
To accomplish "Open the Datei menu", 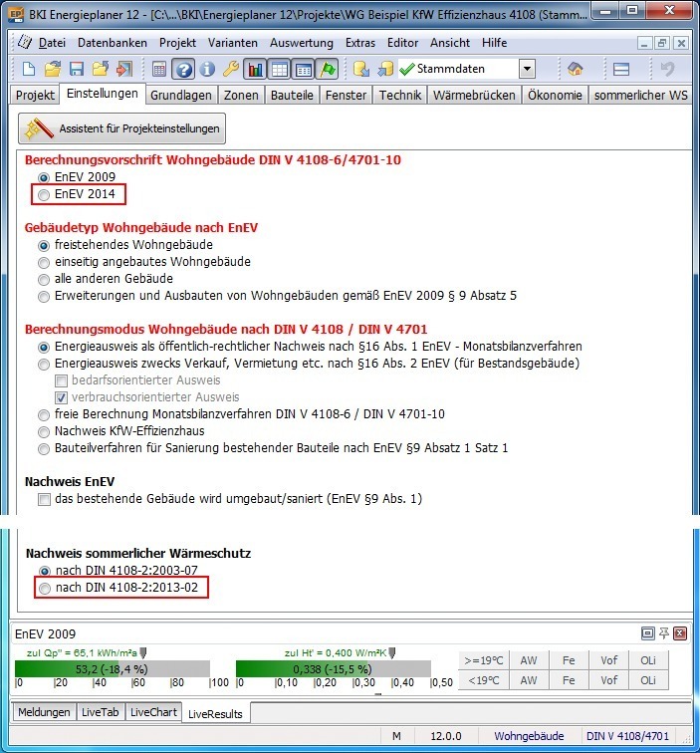I will click(x=52, y=43).
